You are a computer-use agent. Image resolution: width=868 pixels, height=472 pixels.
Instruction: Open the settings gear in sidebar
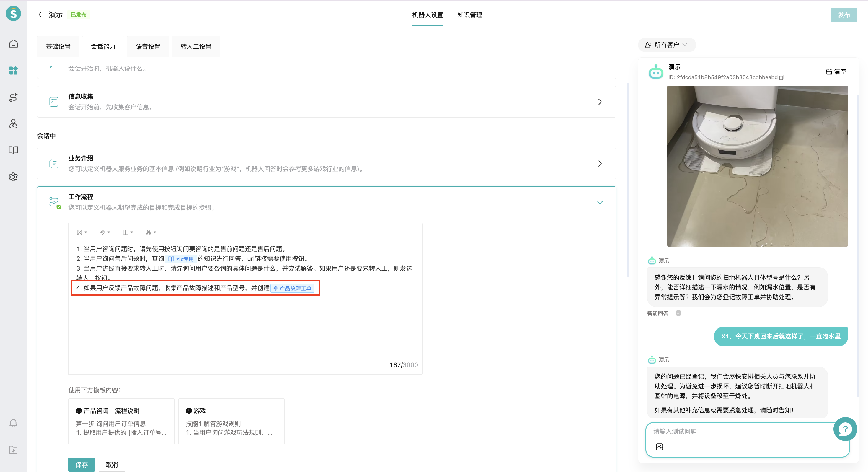pos(13,177)
